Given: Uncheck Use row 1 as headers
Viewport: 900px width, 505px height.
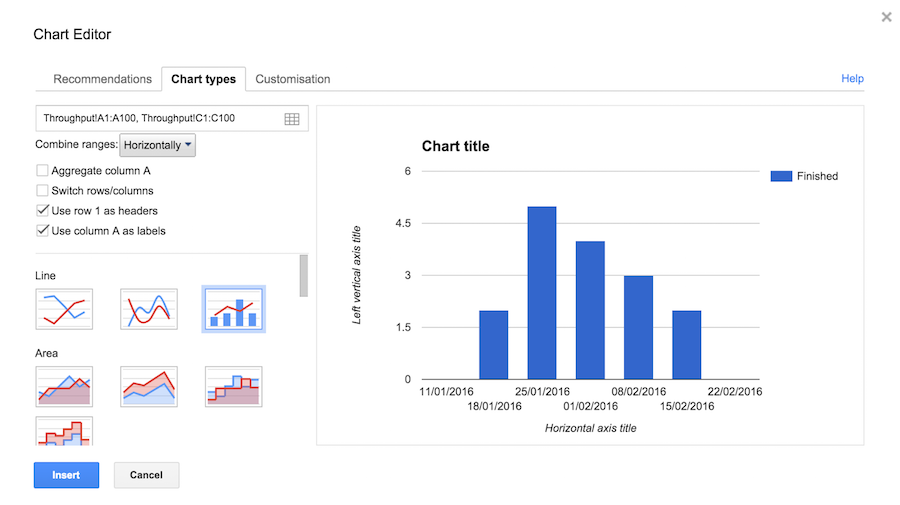Looking at the screenshot, I should [42, 211].
